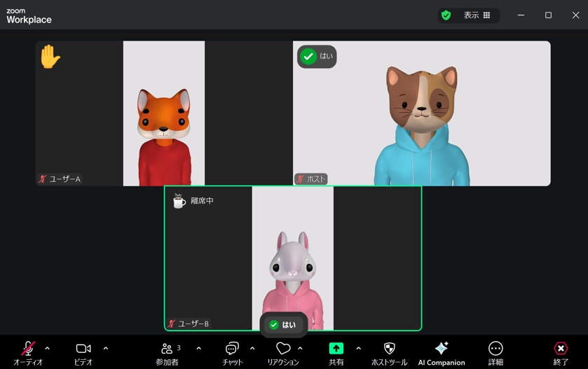This screenshot has width=588, height=369.
Task: Expand reactions options arrow beside リアクション
Action: click(x=301, y=349)
